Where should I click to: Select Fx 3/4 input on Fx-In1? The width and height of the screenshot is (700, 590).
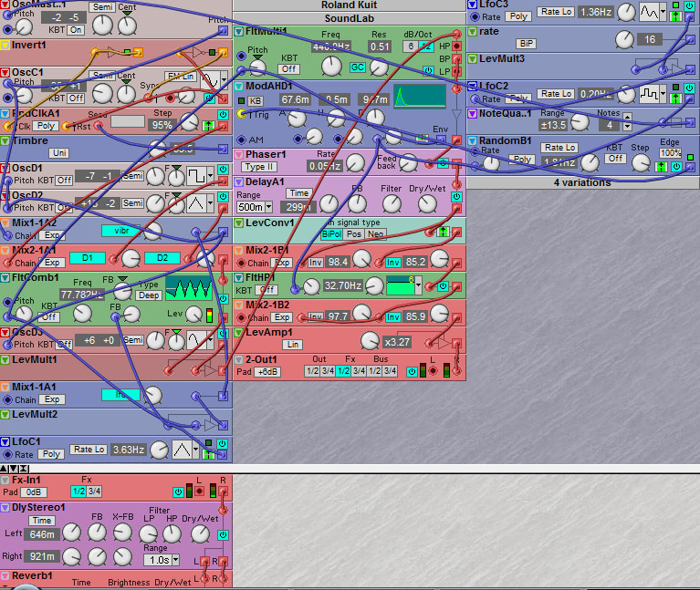[92, 492]
